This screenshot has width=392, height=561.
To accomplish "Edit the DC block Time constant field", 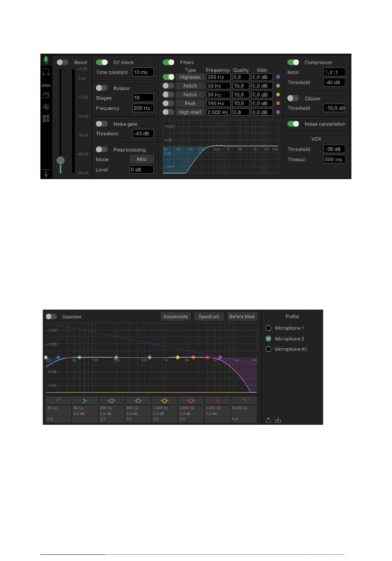I will 143,72.
